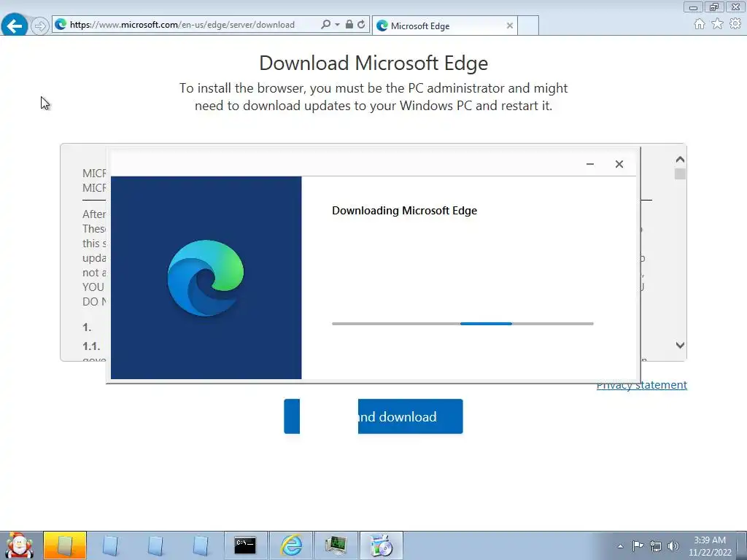Restore down the browser window
747x560 pixels.
pos(713,7)
